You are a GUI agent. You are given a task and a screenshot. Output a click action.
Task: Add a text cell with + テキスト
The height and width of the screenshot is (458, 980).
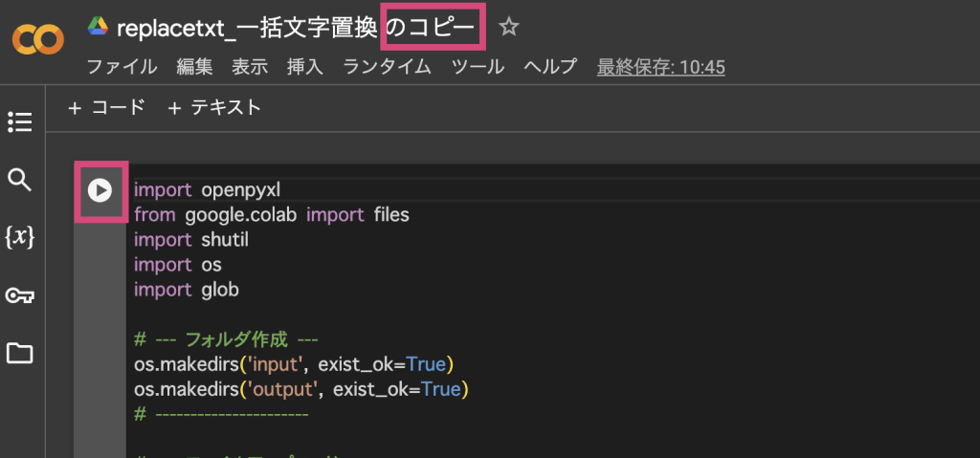coord(214,108)
